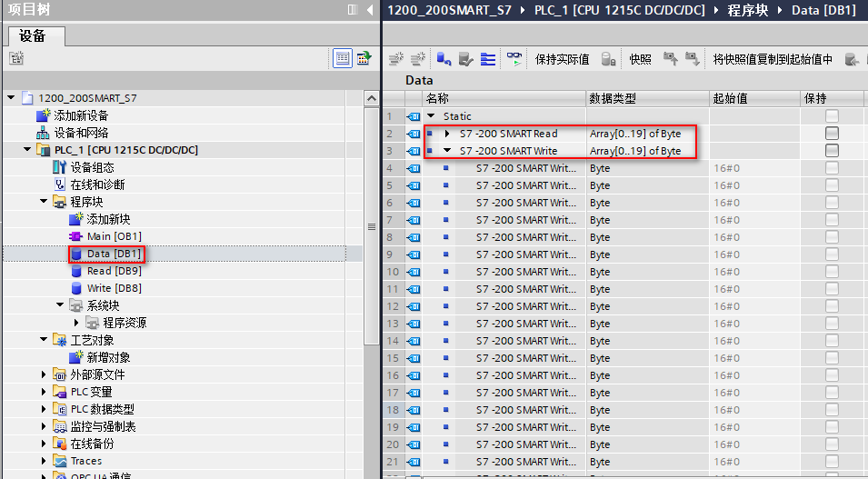Click 起始值 cell of row 4
Image resolution: width=868 pixels, height=479 pixels.
point(754,168)
